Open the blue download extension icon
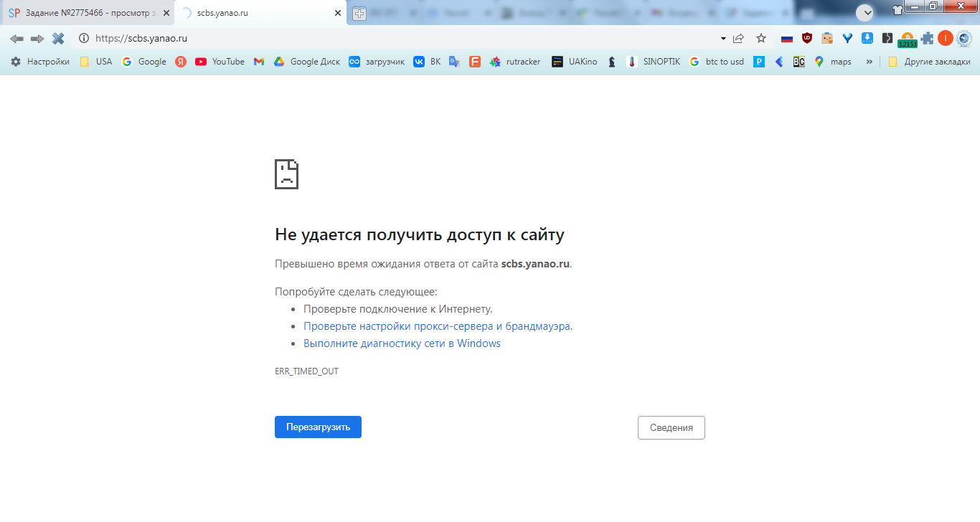The width and height of the screenshot is (980, 522). coord(867,39)
